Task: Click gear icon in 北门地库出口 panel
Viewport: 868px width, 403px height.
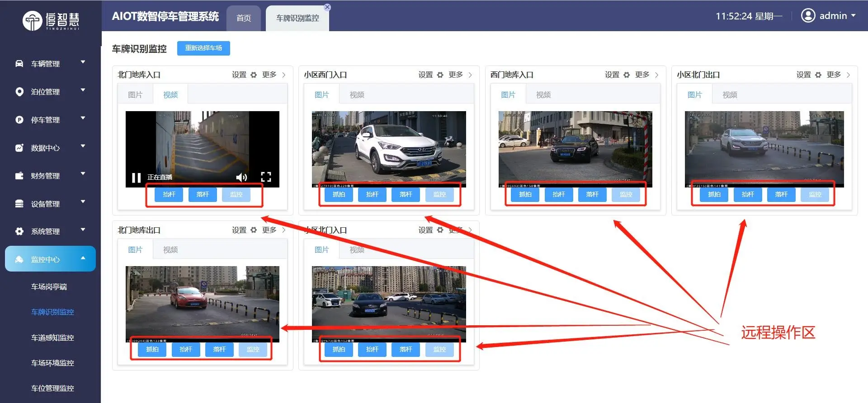Action: point(254,230)
